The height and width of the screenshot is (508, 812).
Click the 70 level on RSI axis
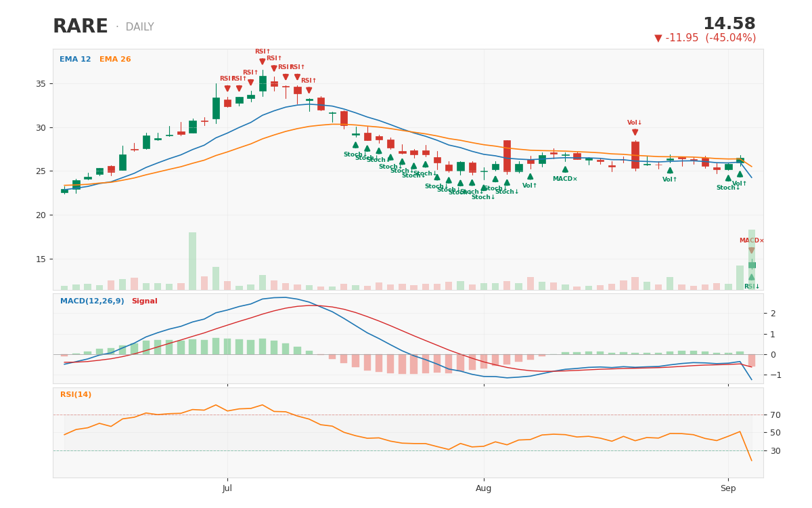click(775, 415)
